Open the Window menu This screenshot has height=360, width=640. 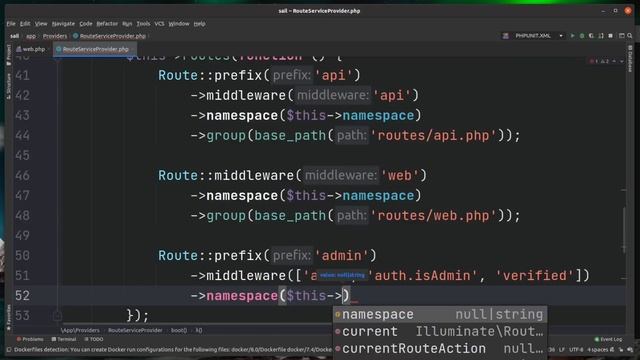coord(179,24)
